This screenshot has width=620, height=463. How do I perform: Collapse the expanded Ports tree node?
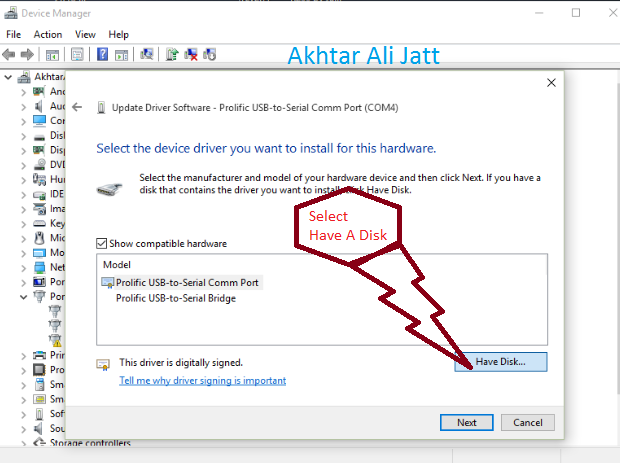point(23,297)
